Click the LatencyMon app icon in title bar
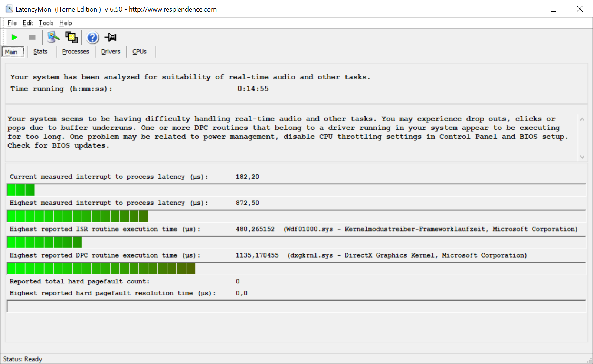 click(9, 9)
